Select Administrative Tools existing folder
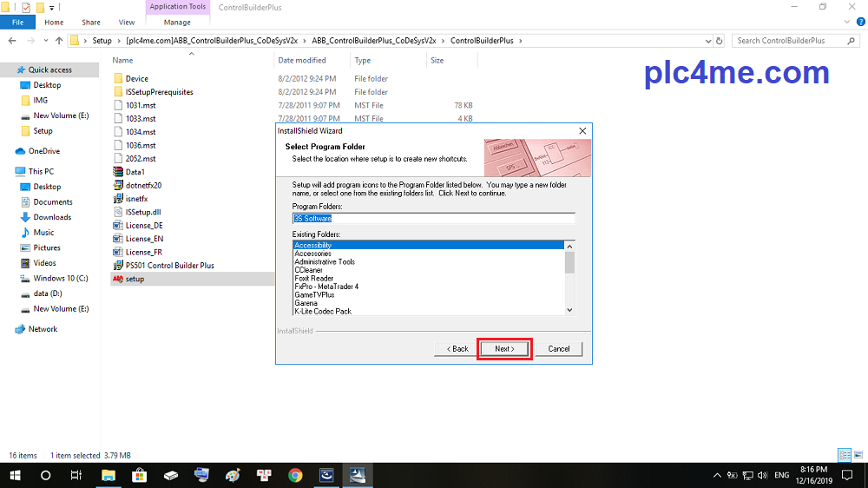Viewport: 868px width, 488px height. pyautogui.click(x=429, y=261)
